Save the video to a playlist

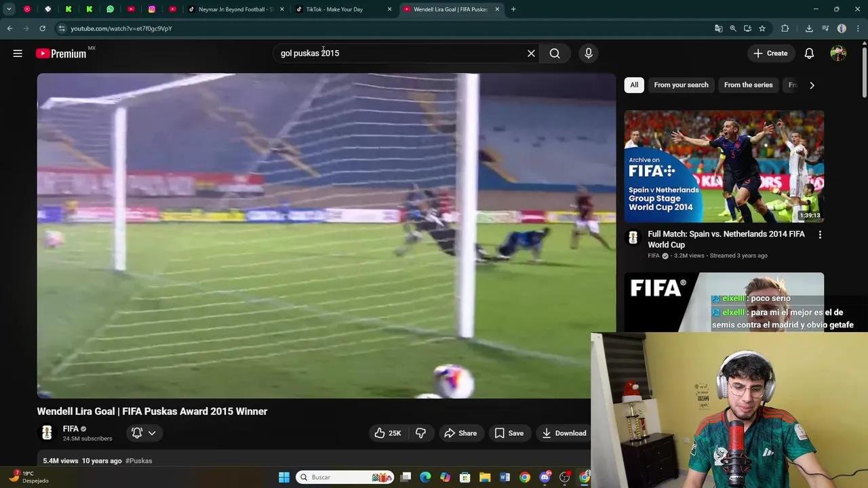pyautogui.click(x=509, y=433)
